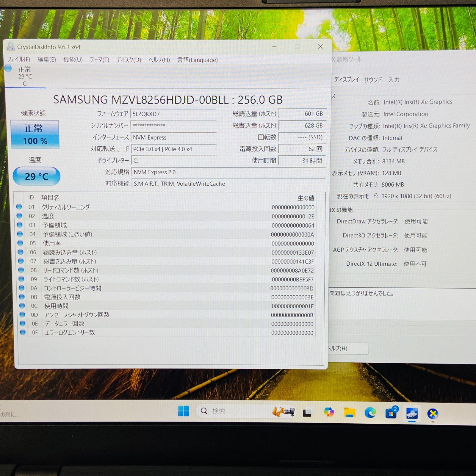476x476 pixels.
Task: Click the features field S.M.A.R.T., TRIM
Action: 229,184
